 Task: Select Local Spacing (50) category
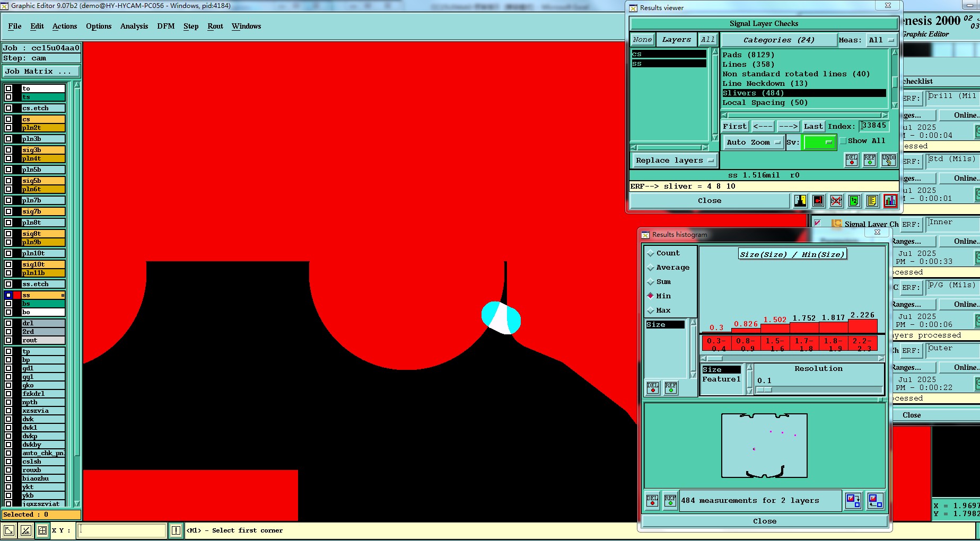coord(804,103)
